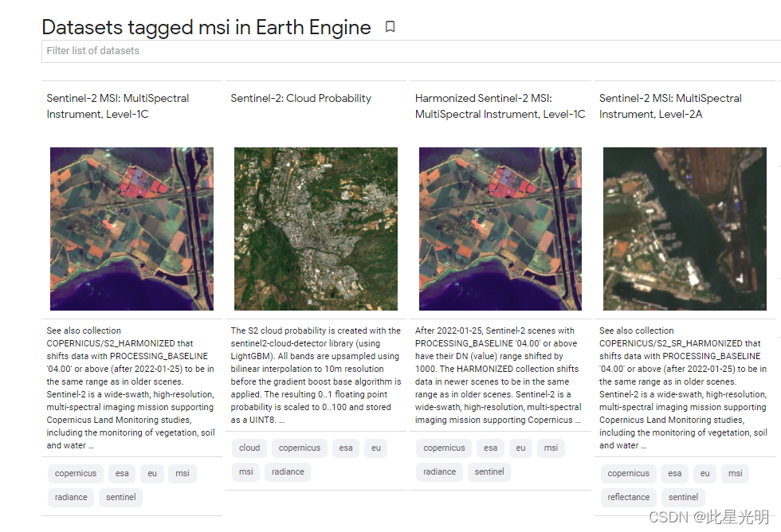Click description 'The S2 cloud probability is created'

click(x=316, y=375)
